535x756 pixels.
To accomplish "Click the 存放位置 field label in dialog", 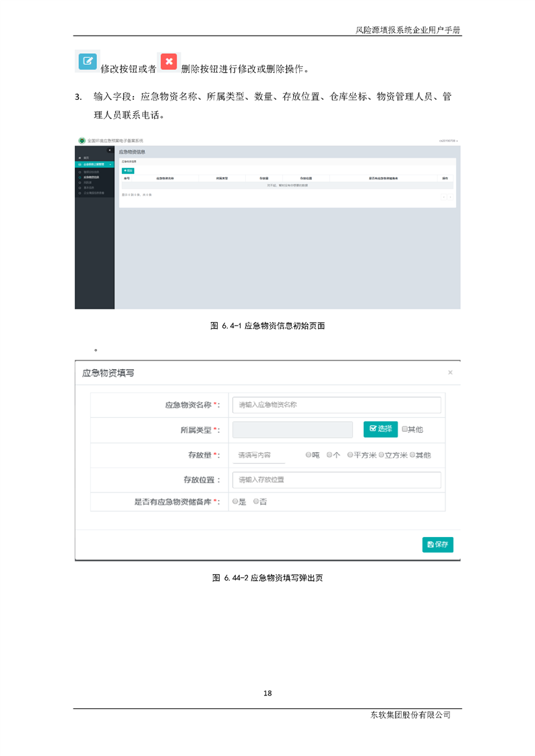I will coord(201,480).
